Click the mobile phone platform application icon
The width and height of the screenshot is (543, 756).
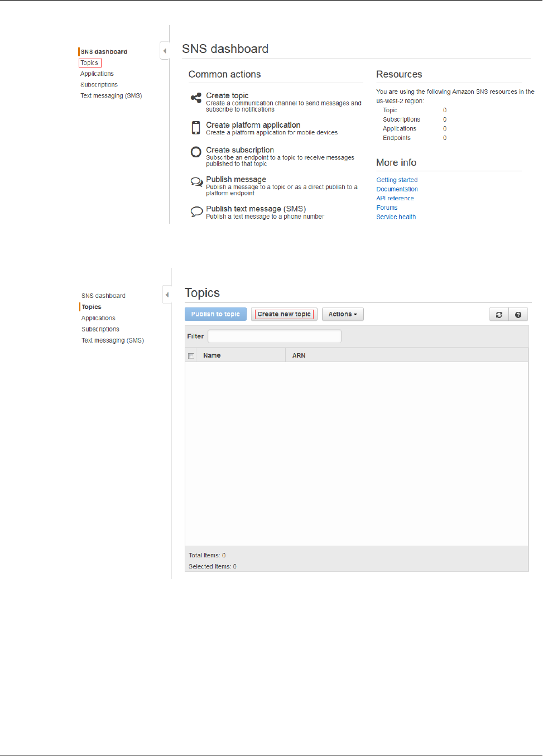coord(196,128)
